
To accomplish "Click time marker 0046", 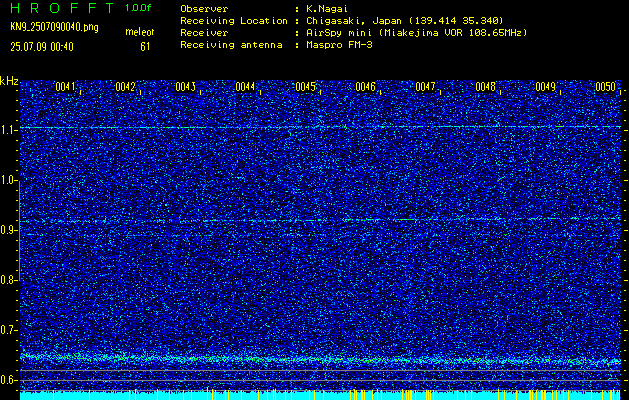I will pos(365,87).
